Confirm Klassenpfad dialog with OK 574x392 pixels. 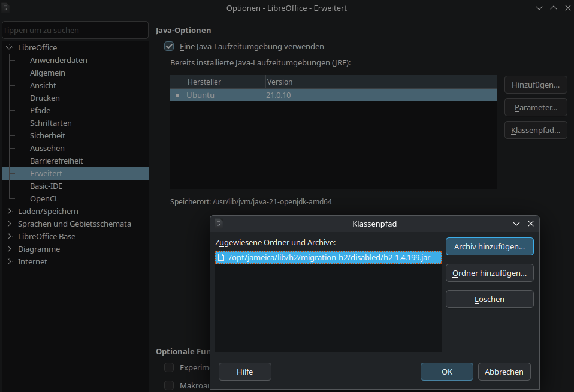pos(446,372)
